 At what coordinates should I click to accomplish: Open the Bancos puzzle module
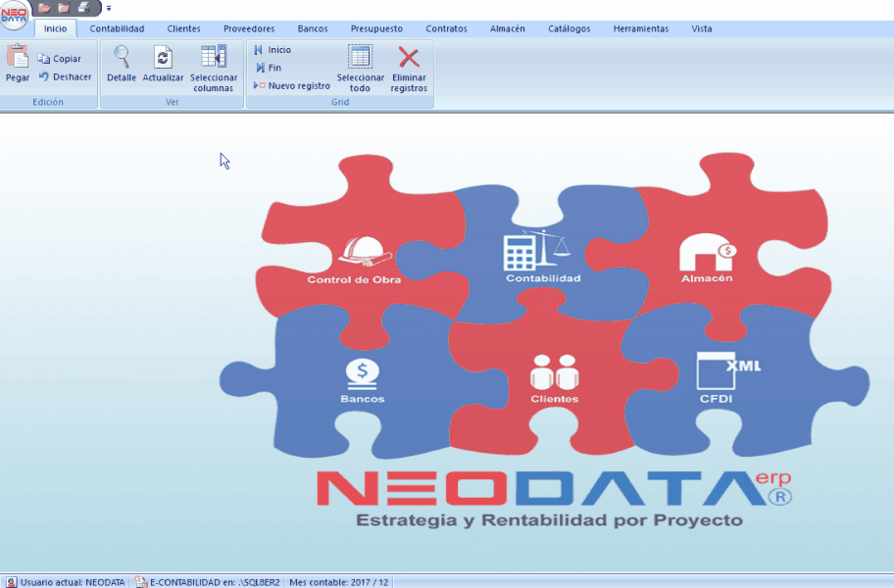(363, 380)
